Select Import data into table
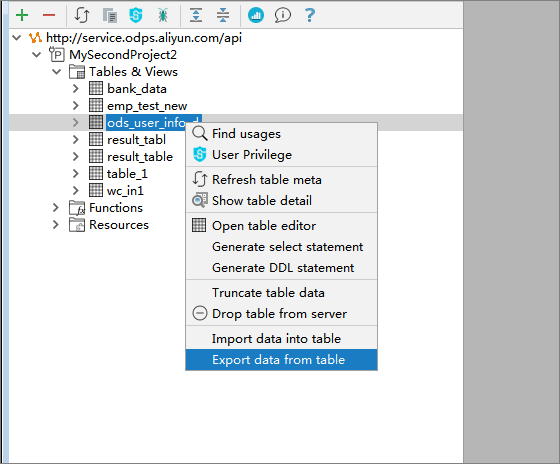Screen dimensions: 560x464 (281, 339)
